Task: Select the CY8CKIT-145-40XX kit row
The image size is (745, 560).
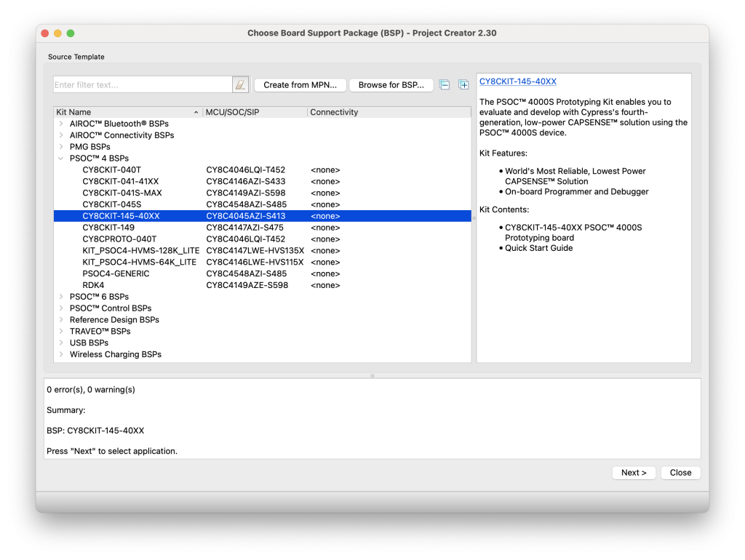Action: point(262,216)
